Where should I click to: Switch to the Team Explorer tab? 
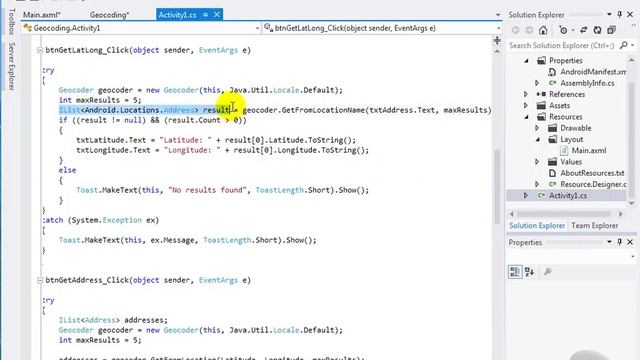point(595,225)
